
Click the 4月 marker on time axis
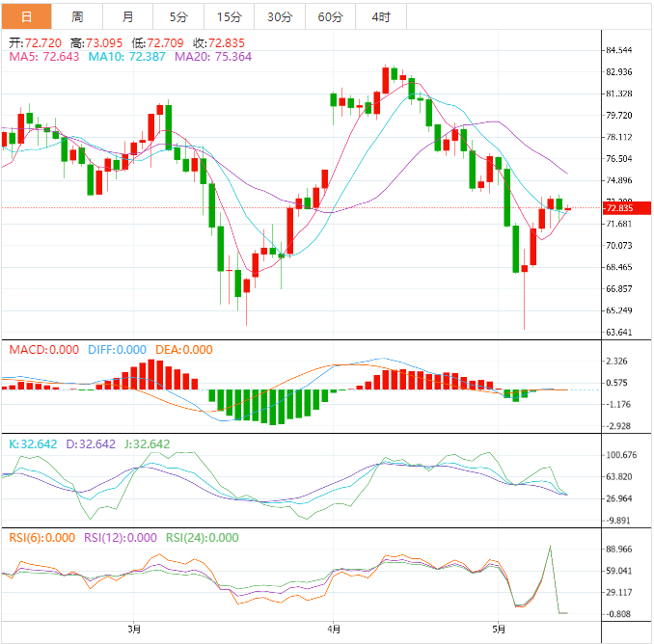point(332,630)
